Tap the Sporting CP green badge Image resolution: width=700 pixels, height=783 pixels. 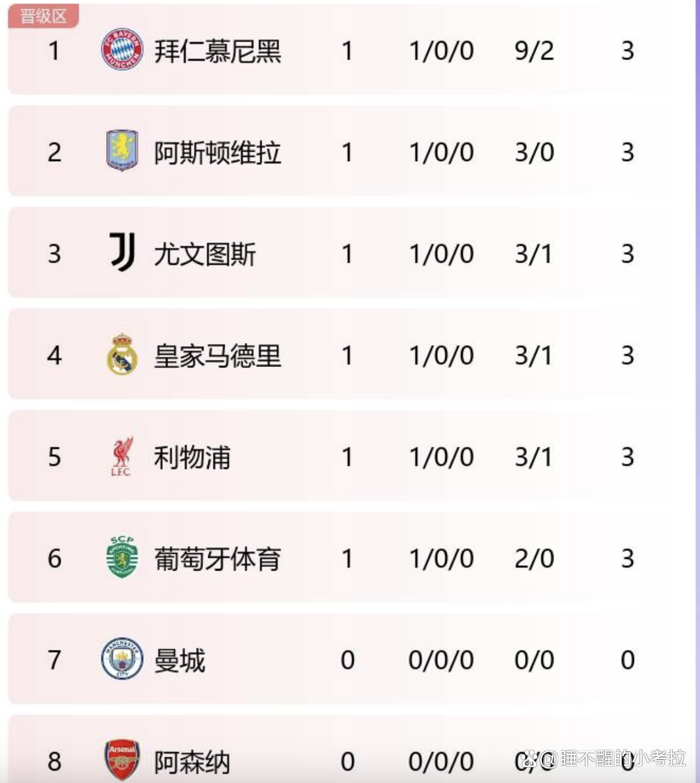point(122,557)
